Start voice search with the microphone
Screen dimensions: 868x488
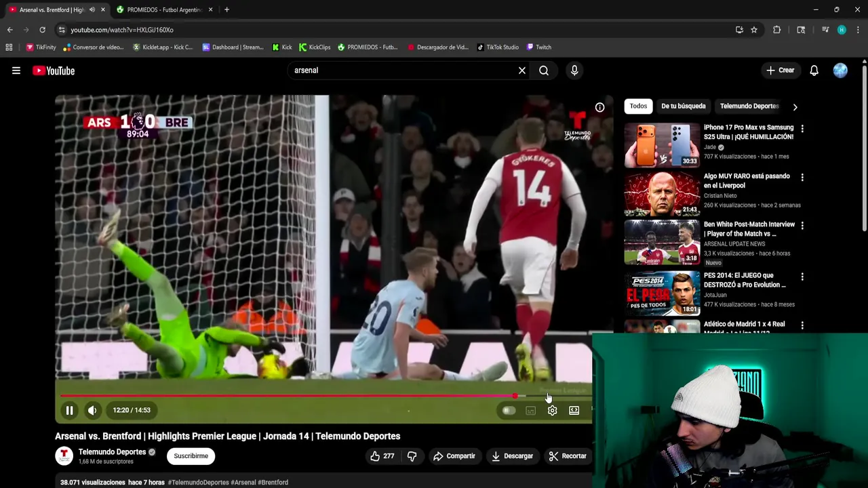pos(574,70)
